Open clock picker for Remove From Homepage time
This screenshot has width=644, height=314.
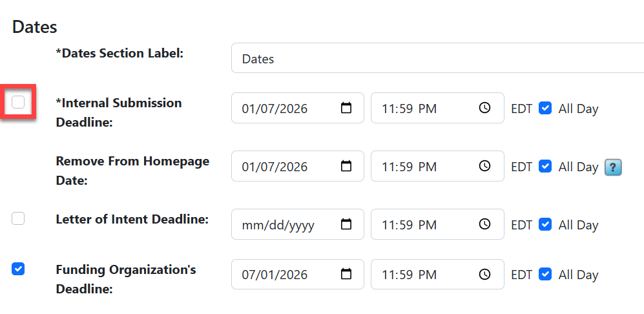[484, 166]
